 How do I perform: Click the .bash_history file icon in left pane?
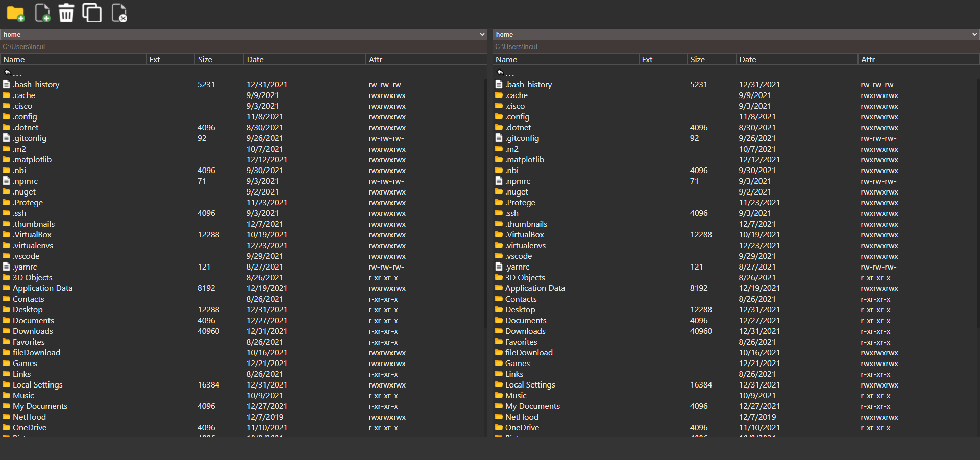tap(7, 84)
